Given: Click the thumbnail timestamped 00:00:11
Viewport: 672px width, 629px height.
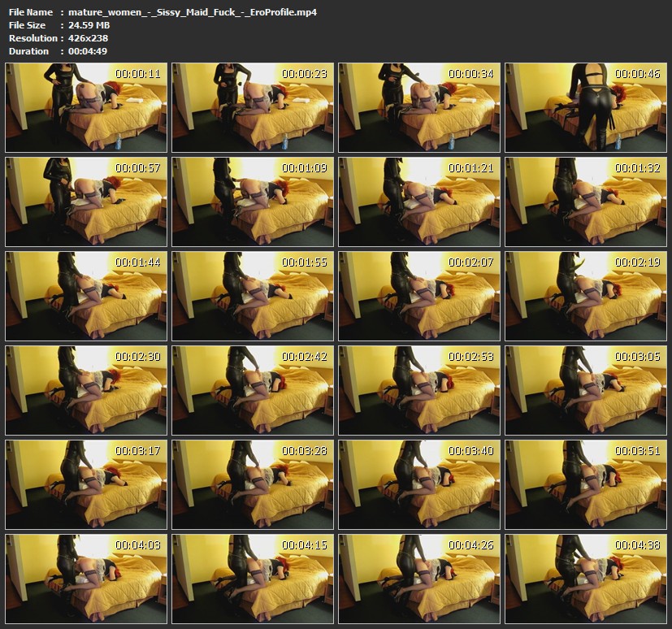Looking at the screenshot, I should tap(86, 108).
